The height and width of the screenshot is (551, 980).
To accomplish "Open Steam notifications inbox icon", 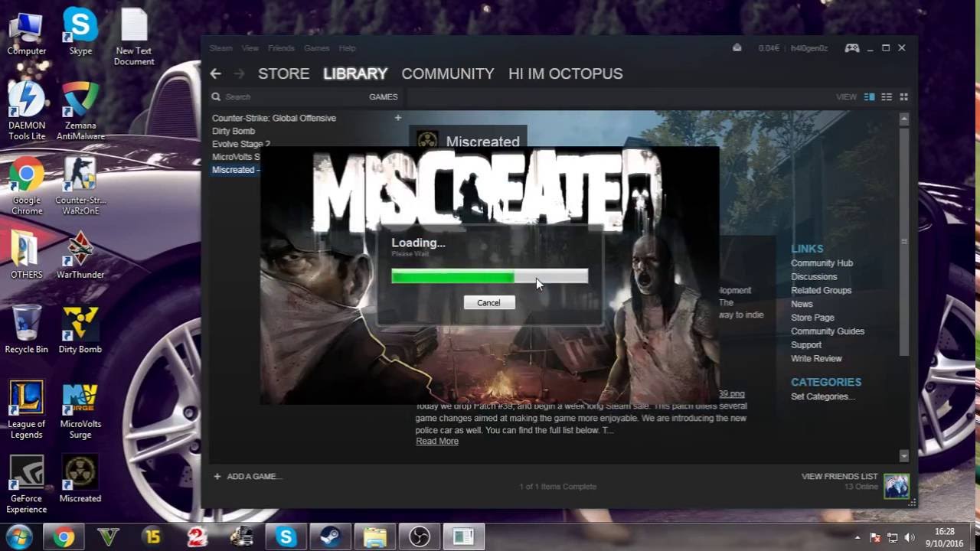I will coord(737,47).
